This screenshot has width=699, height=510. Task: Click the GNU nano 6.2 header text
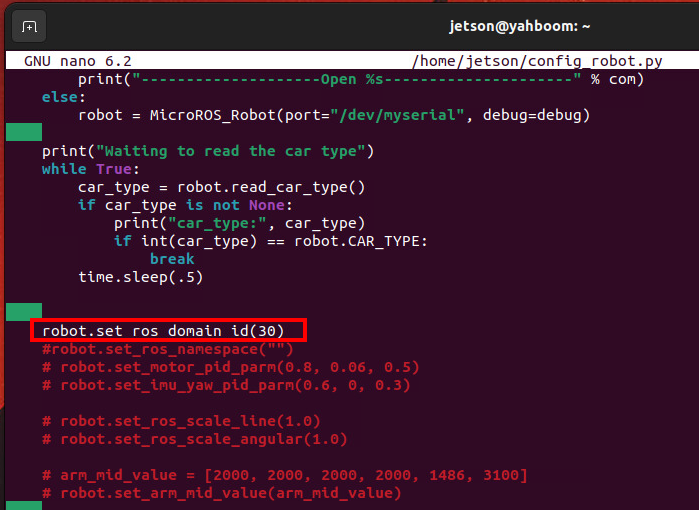[x=78, y=61]
